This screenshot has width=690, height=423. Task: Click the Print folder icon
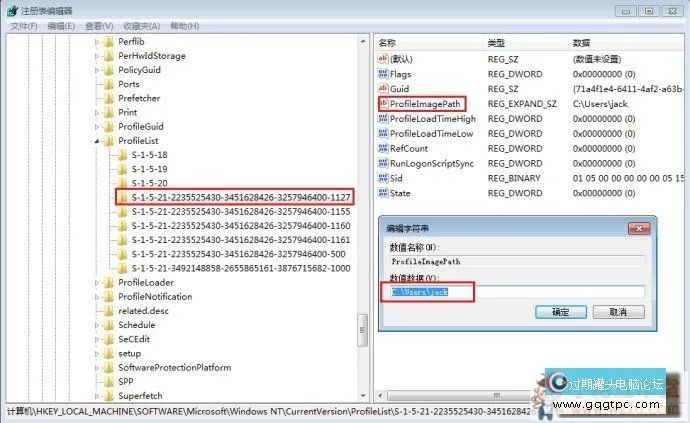click(x=108, y=113)
